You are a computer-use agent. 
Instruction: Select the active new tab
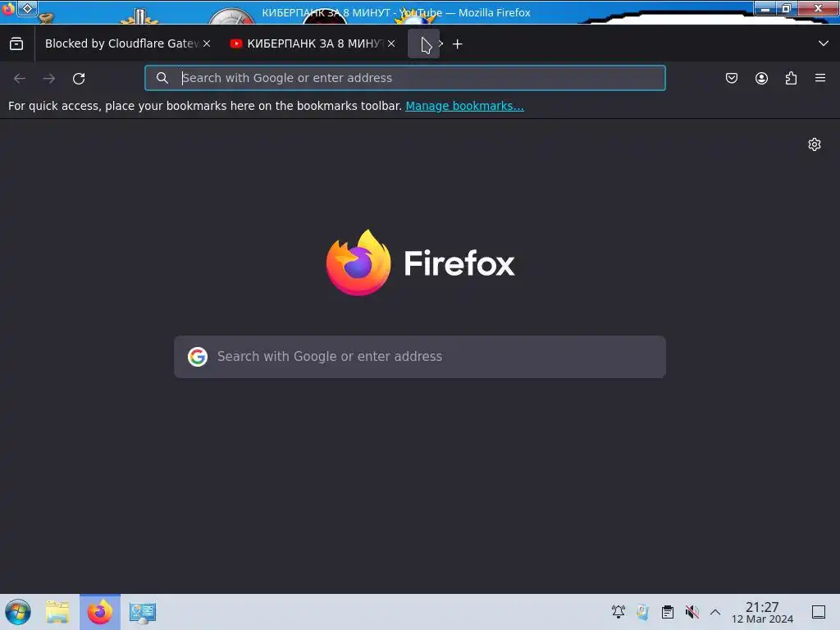[x=424, y=44]
